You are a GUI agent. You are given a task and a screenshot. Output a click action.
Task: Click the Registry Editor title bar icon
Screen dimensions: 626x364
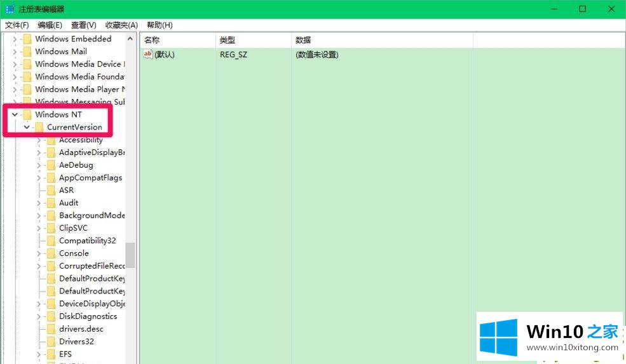click(10, 9)
